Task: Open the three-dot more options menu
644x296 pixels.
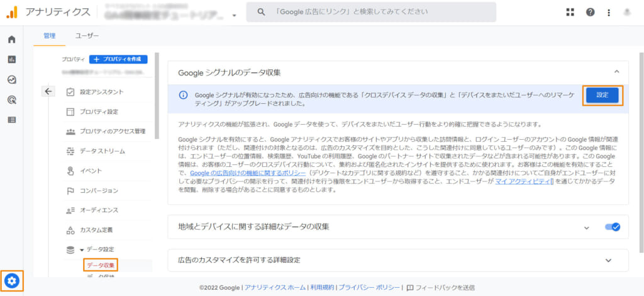Action: click(609, 13)
